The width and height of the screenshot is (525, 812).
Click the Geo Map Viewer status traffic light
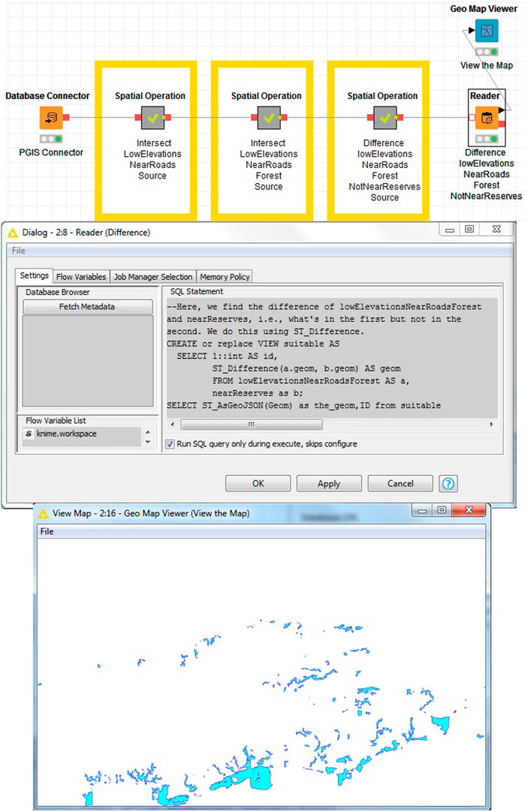[x=487, y=52]
